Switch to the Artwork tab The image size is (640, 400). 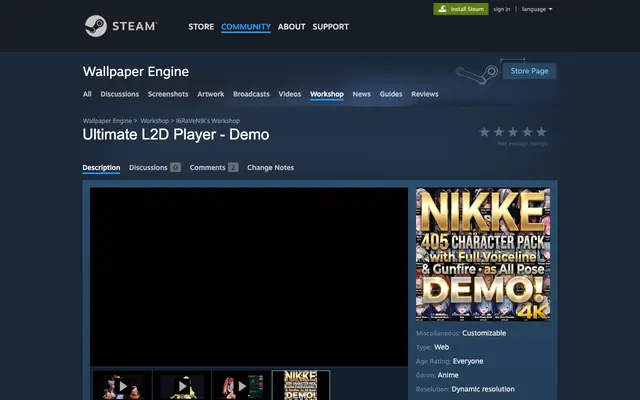point(211,94)
